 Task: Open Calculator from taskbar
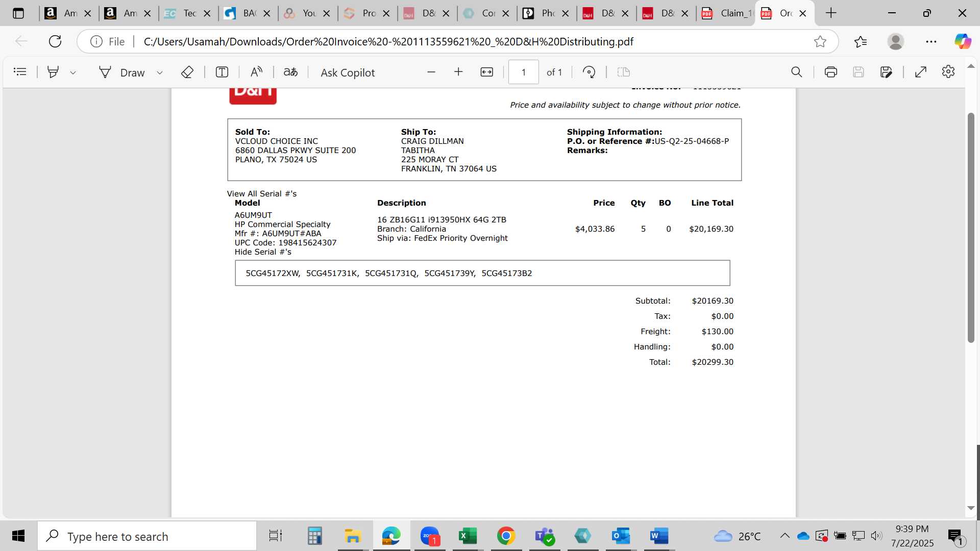[x=314, y=536]
